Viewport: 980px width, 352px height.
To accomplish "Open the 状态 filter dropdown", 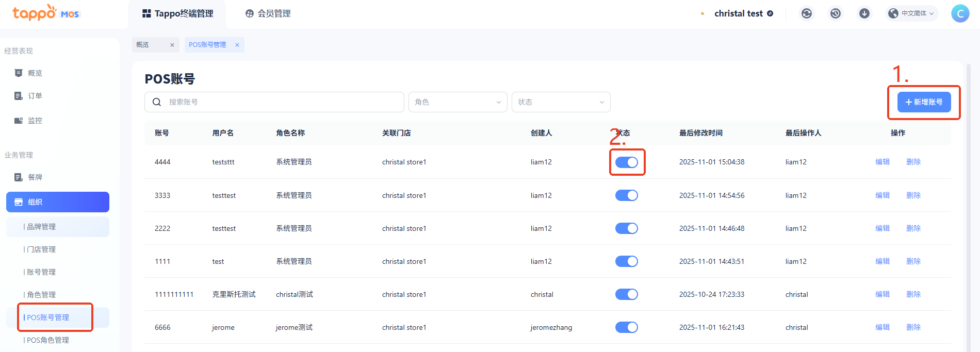I will tap(561, 102).
